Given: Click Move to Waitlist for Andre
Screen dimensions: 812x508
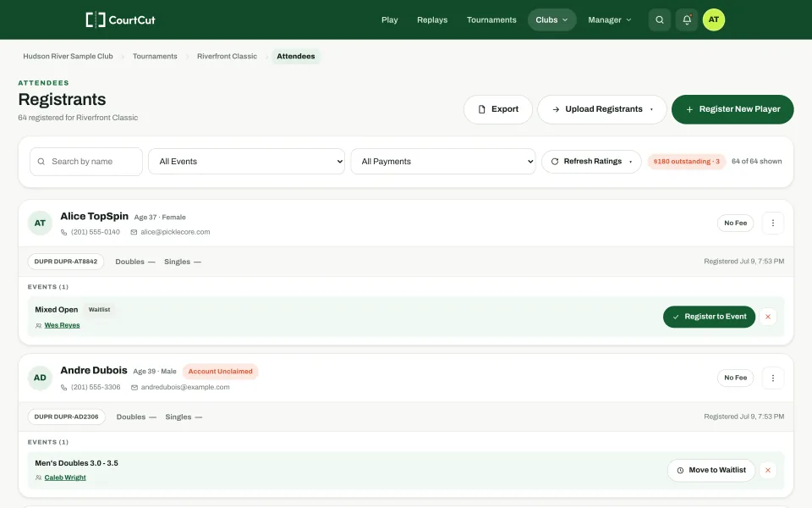Looking at the screenshot, I should pyautogui.click(x=711, y=470).
